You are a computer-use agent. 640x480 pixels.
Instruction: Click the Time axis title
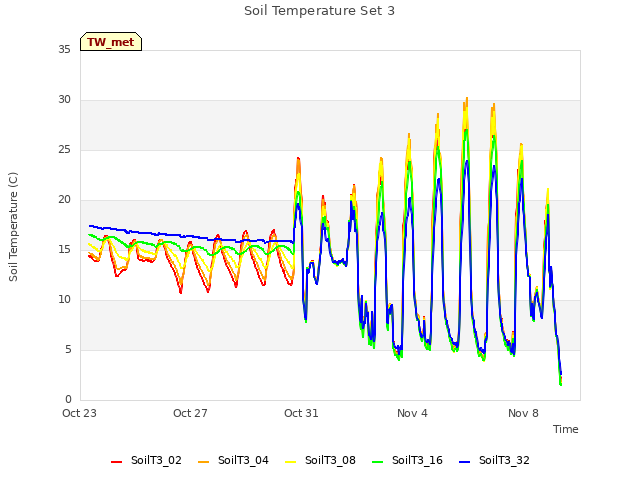point(566,429)
